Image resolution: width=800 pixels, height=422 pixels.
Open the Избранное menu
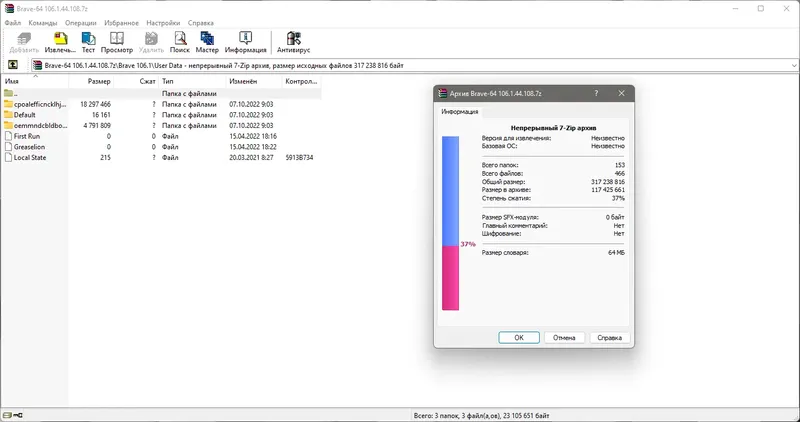[121, 23]
